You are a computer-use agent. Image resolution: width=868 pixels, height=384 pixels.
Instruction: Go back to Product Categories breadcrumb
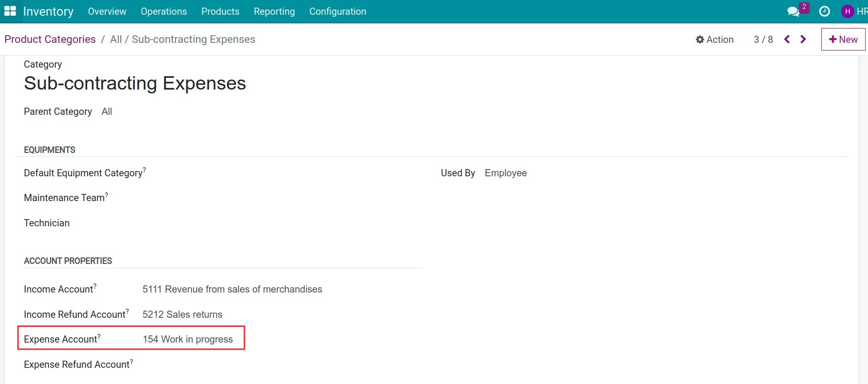50,40
